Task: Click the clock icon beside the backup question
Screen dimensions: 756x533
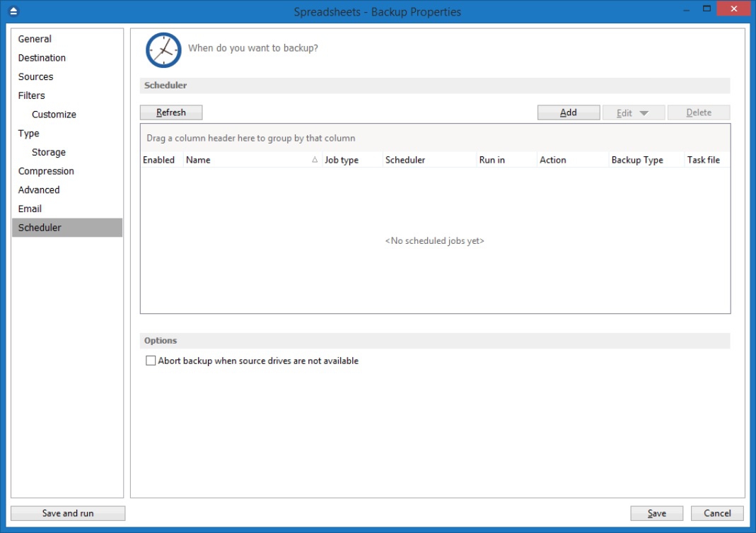Action: click(x=163, y=49)
